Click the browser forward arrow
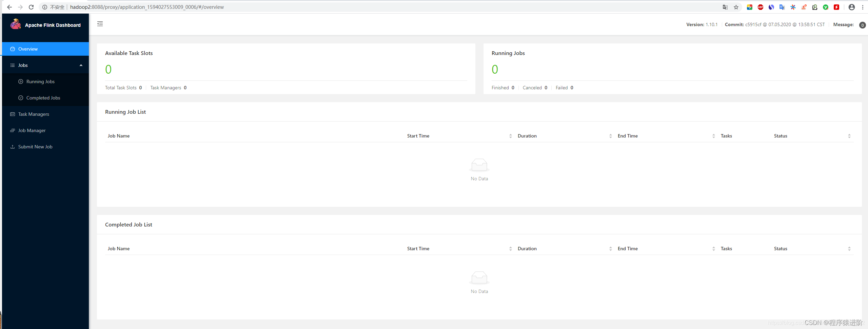 click(20, 7)
